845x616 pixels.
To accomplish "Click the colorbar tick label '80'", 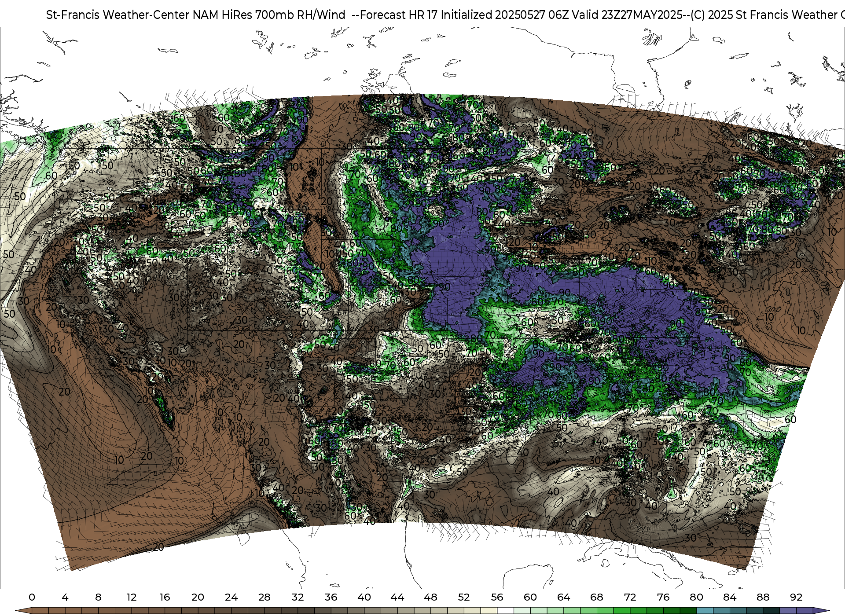I will coord(696,597).
